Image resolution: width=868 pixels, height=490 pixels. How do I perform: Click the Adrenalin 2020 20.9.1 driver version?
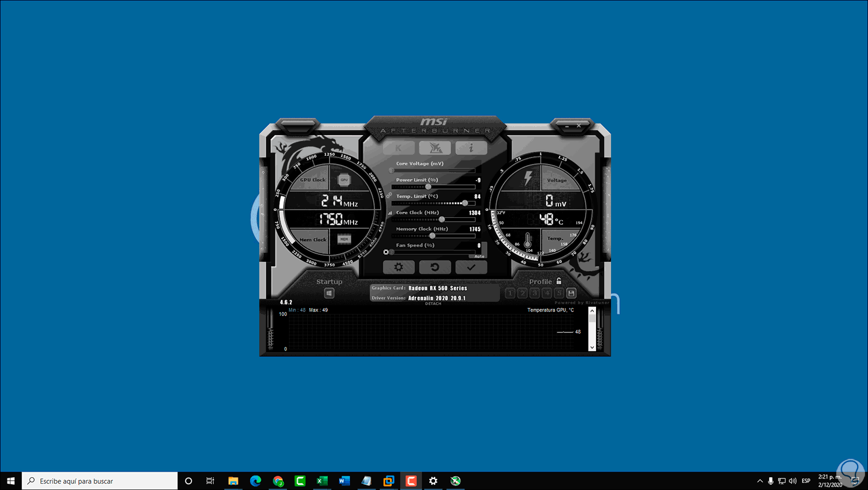click(x=437, y=298)
